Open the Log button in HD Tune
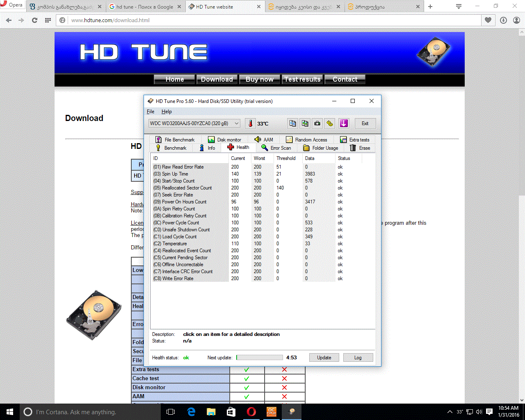This screenshot has width=525, height=420. pos(358,358)
